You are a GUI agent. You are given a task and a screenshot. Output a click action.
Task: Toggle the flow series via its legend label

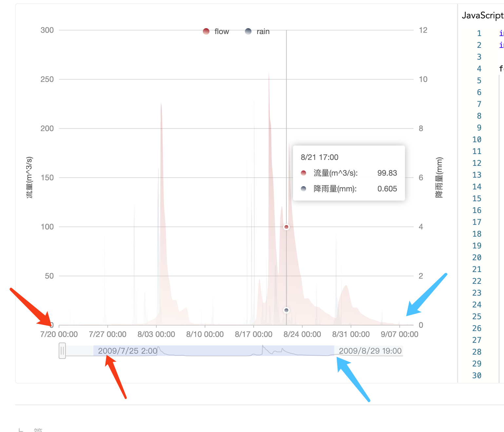222,31
